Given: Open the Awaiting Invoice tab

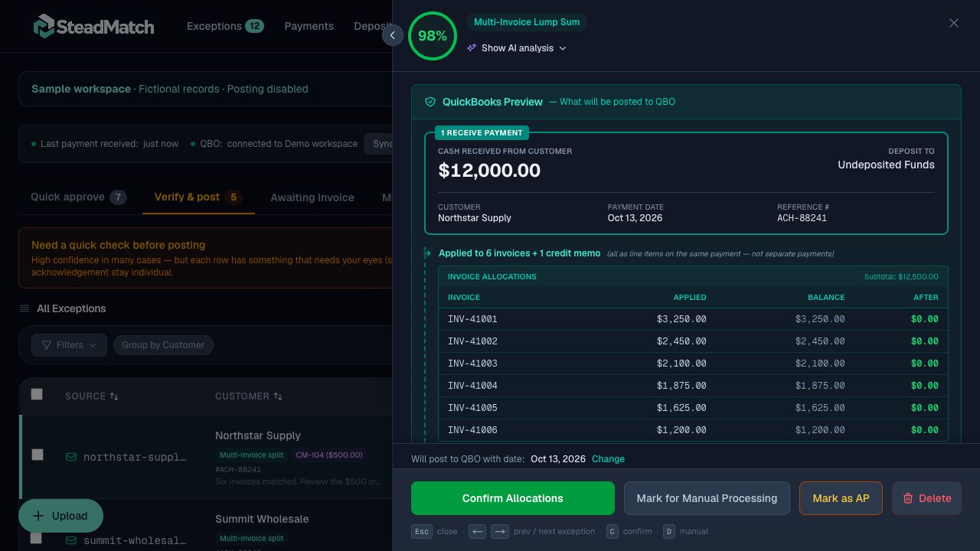Looking at the screenshot, I should pos(312,197).
